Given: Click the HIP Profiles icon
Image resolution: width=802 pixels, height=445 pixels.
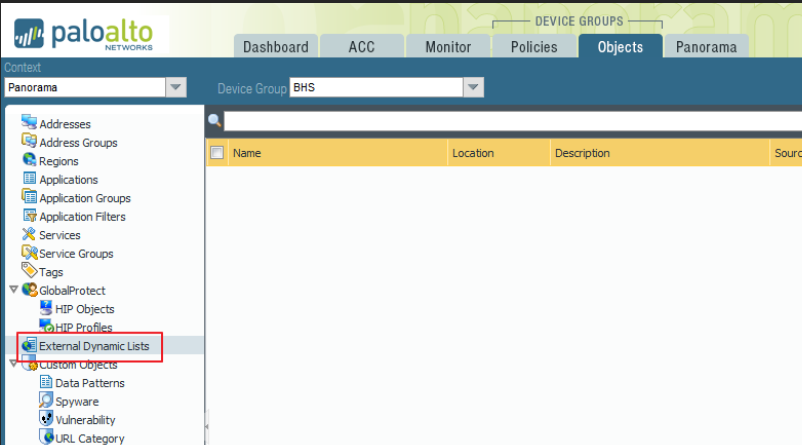Looking at the screenshot, I should (x=47, y=326).
